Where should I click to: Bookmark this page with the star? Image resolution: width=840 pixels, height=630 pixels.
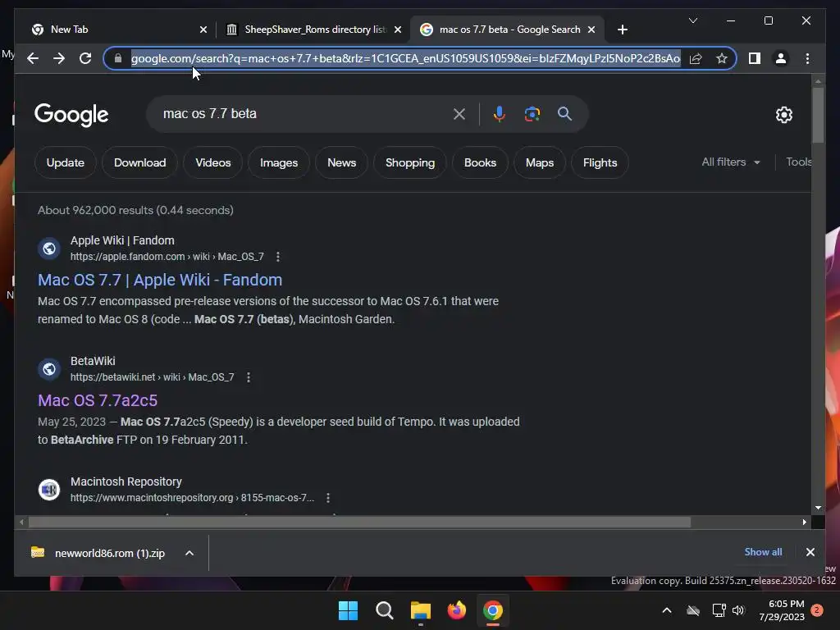(722, 58)
